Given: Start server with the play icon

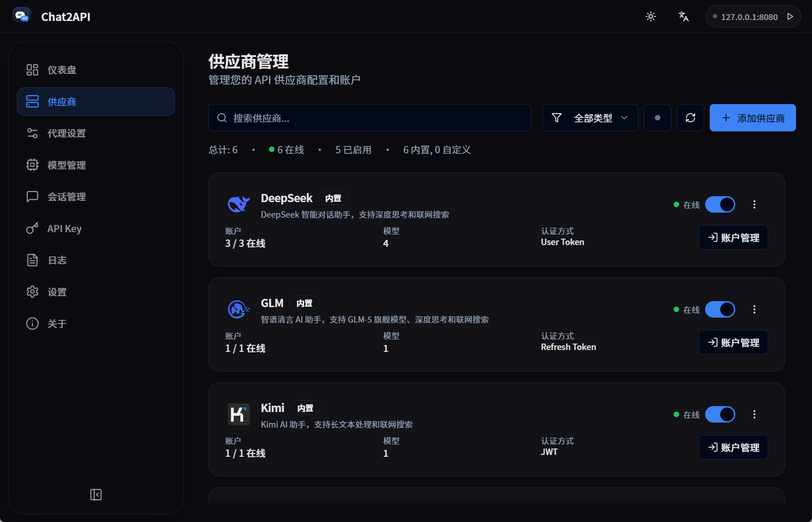Looking at the screenshot, I should 790,16.
